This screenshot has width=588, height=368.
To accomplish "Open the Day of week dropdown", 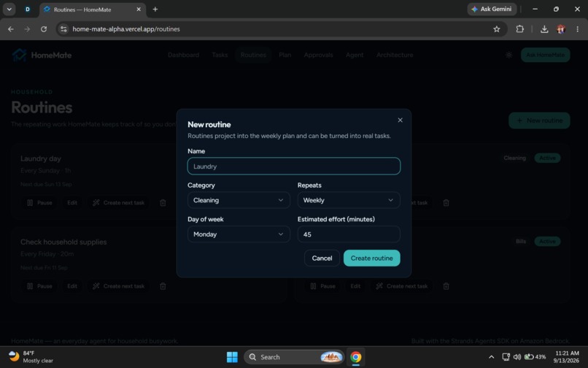I will click(239, 234).
